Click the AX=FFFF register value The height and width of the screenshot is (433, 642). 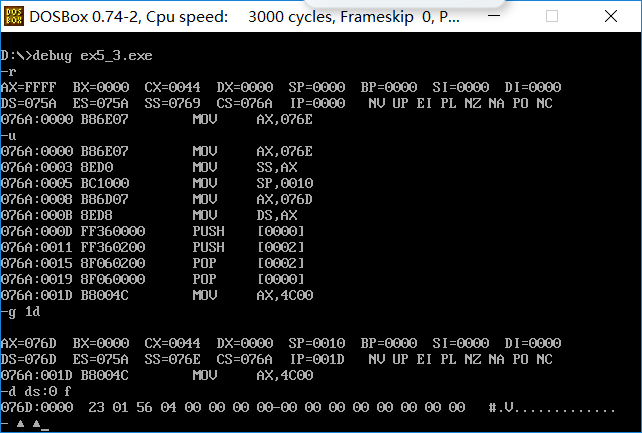click(28, 87)
